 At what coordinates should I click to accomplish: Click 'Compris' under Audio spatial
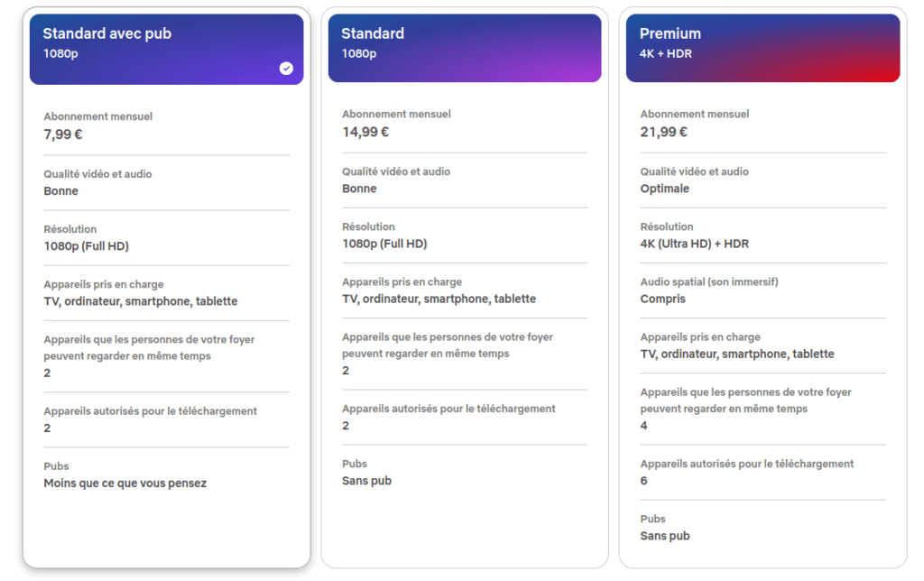tap(663, 299)
